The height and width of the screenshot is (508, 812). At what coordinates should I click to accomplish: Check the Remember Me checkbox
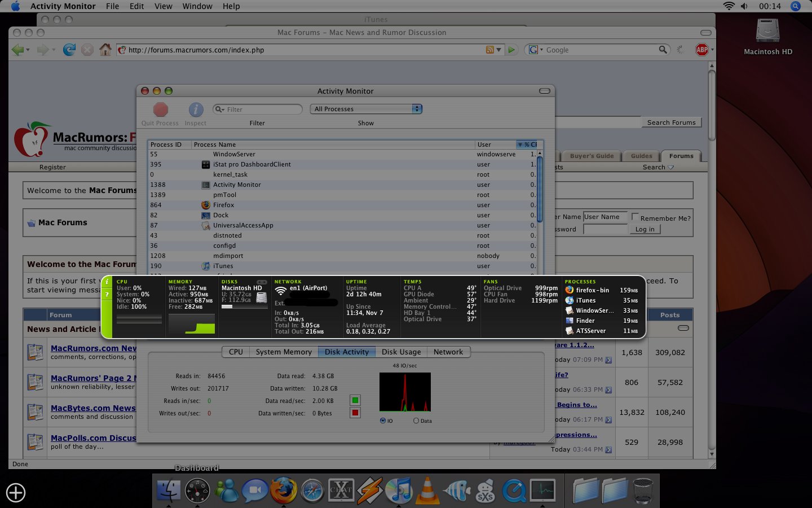point(635,217)
